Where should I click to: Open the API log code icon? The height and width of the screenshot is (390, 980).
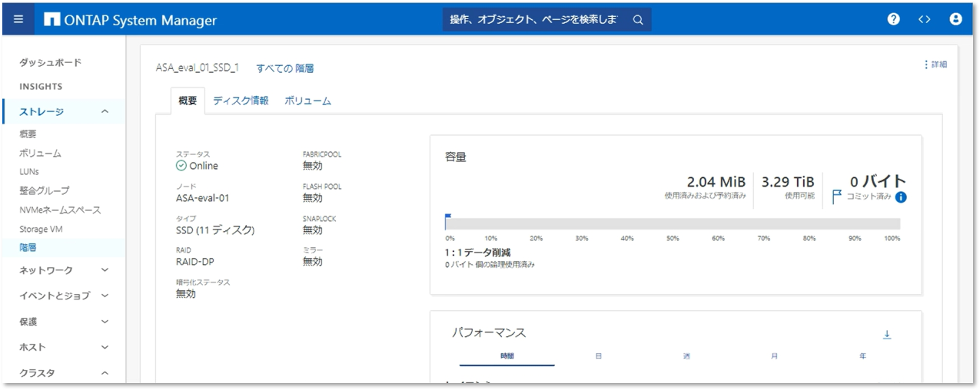click(x=925, y=20)
